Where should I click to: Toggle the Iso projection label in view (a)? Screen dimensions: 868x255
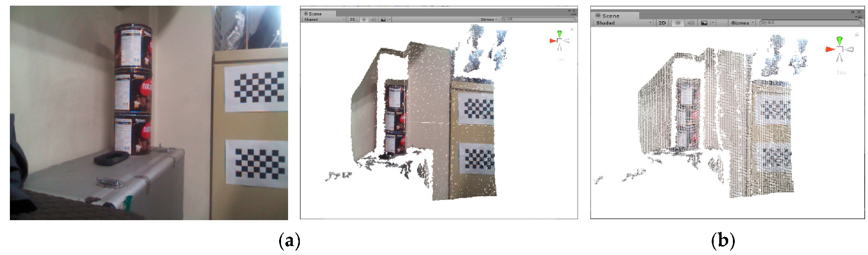coord(561,59)
